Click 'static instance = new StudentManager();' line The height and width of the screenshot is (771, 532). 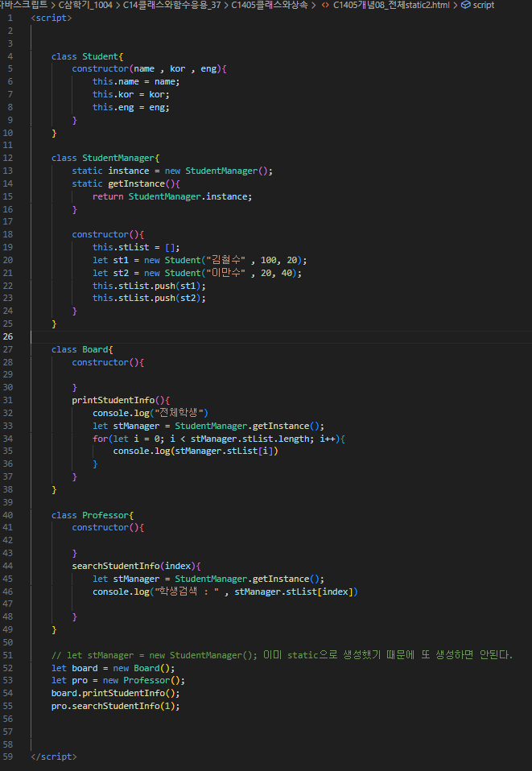172,171
